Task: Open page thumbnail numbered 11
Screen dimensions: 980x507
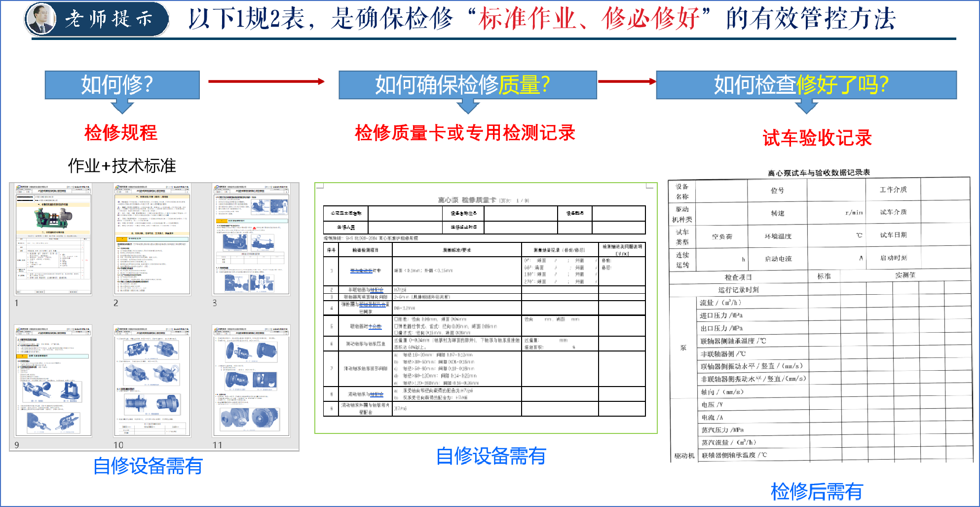Action: (251, 381)
